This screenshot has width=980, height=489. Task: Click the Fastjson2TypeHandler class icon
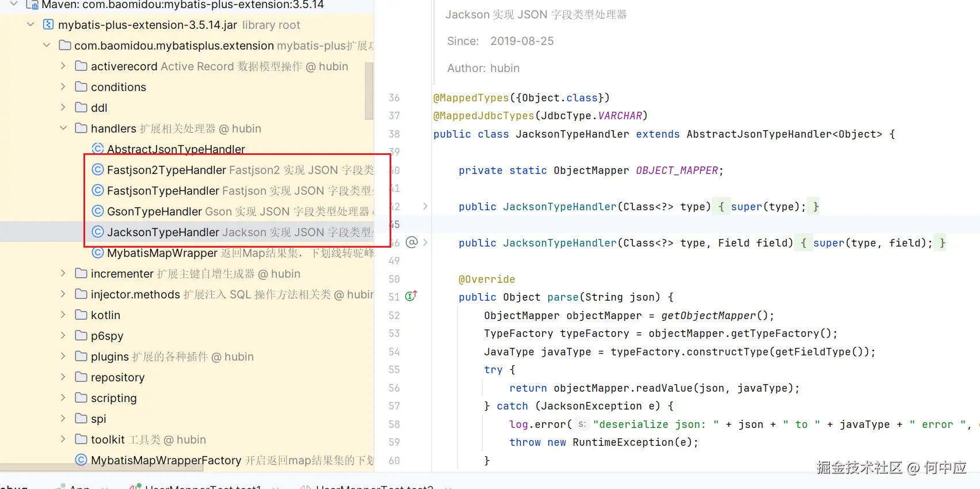pos(98,170)
